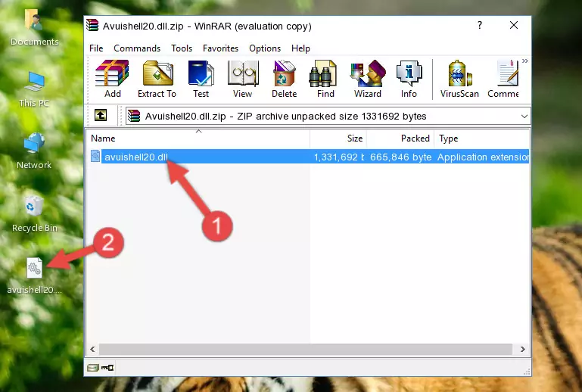
Task: Click the Application extension type cell
Action: [x=483, y=157]
